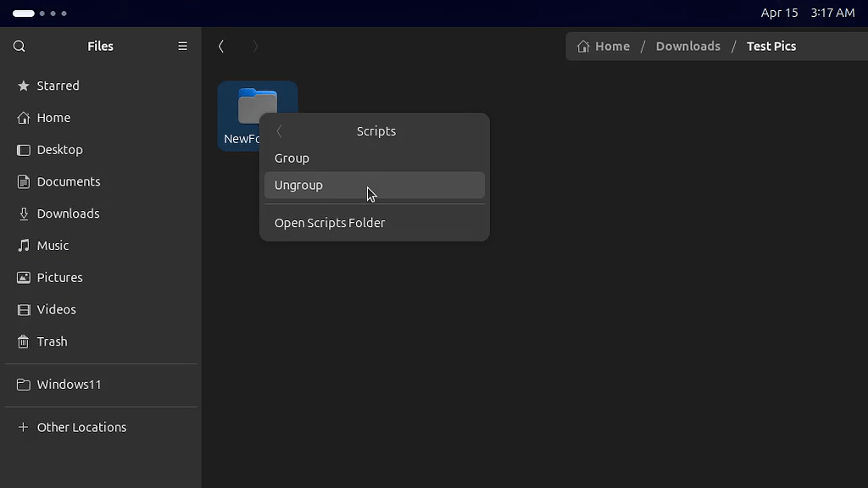Navigate to Downloads via the breadcrumb
This screenshot has height=488, width=868.
(x=687, y=46)
